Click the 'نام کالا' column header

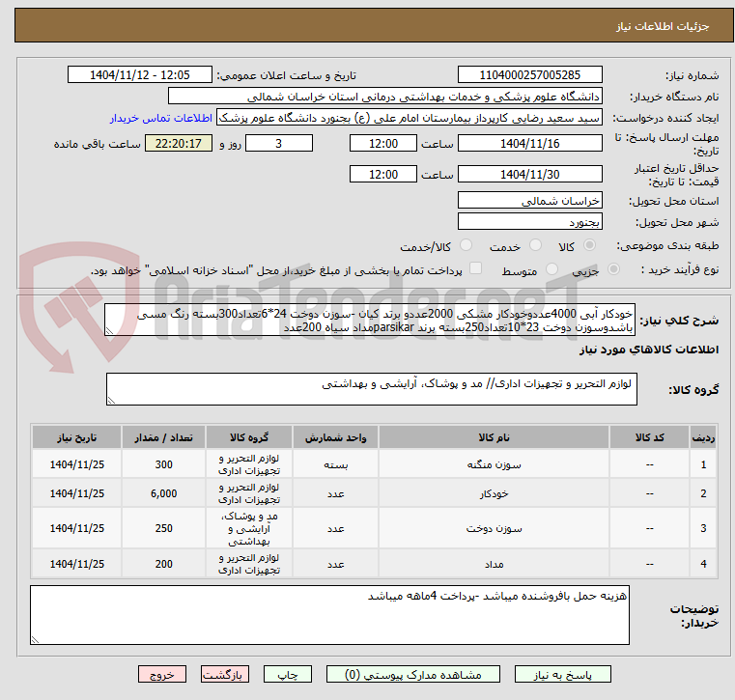(x=494, y=437)
